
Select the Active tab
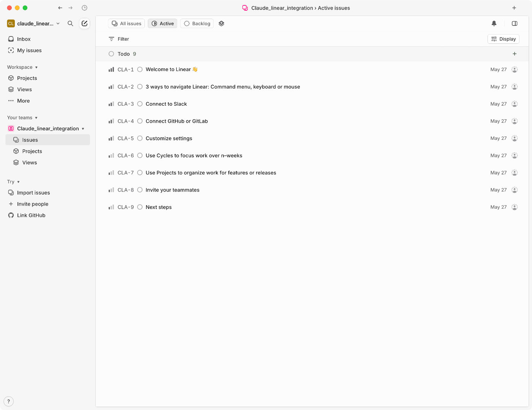point(163,24)
